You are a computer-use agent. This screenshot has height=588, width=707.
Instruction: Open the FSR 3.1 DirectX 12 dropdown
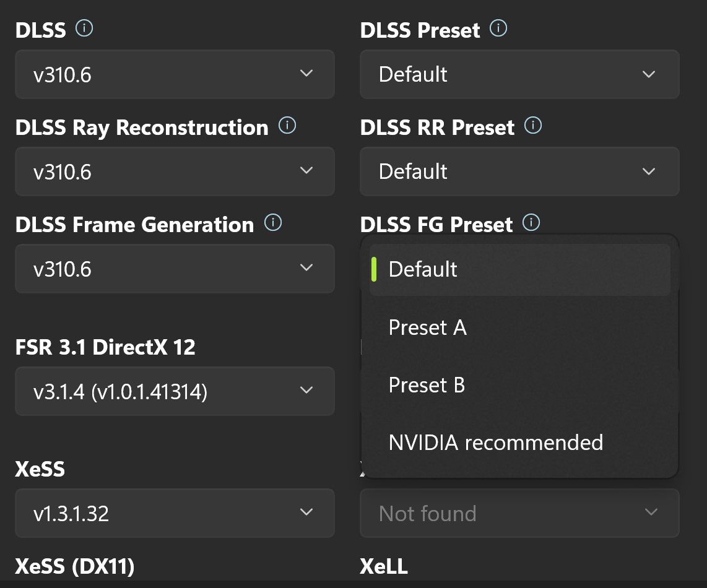click(x=175, y=391)
